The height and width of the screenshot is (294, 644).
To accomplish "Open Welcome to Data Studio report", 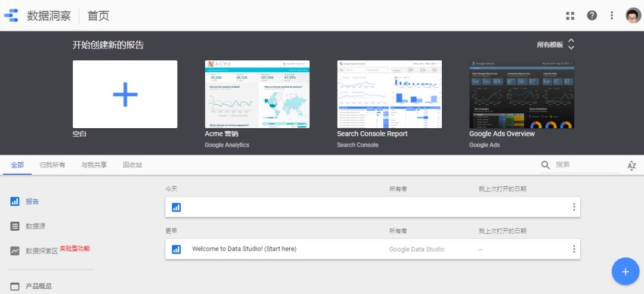I will click(x=244, y=249).
